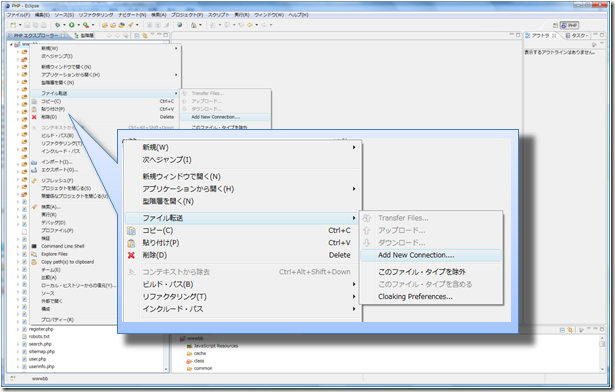
Task: Click the Print toolbar icon
Action: pos(44,25)
